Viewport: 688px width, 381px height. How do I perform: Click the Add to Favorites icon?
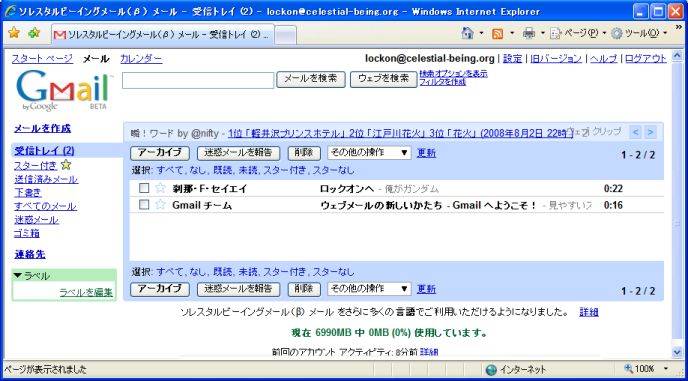click(x=34, y=32)
